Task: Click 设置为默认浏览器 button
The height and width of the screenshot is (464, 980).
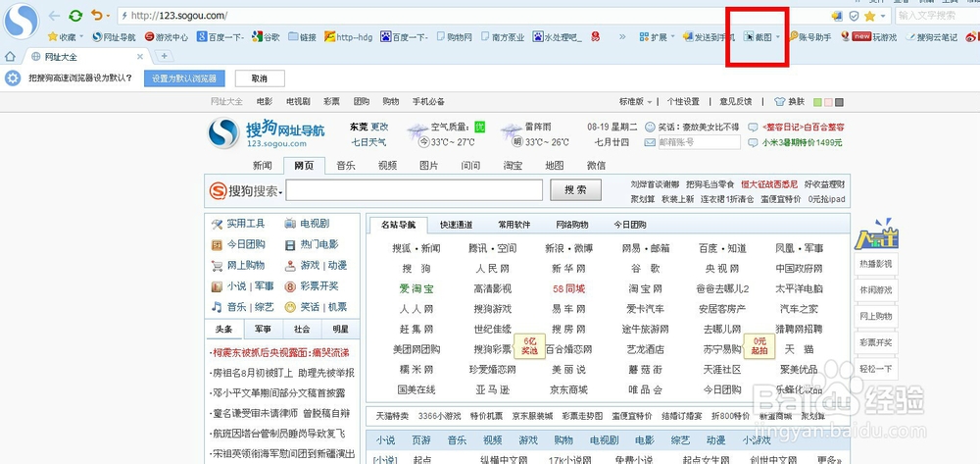Action: coord(184,78)
